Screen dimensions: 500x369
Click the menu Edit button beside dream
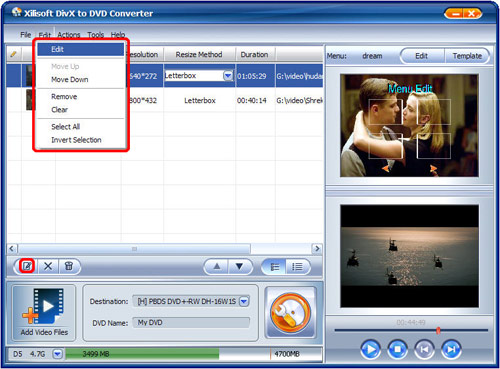click(x=422, y=56)
